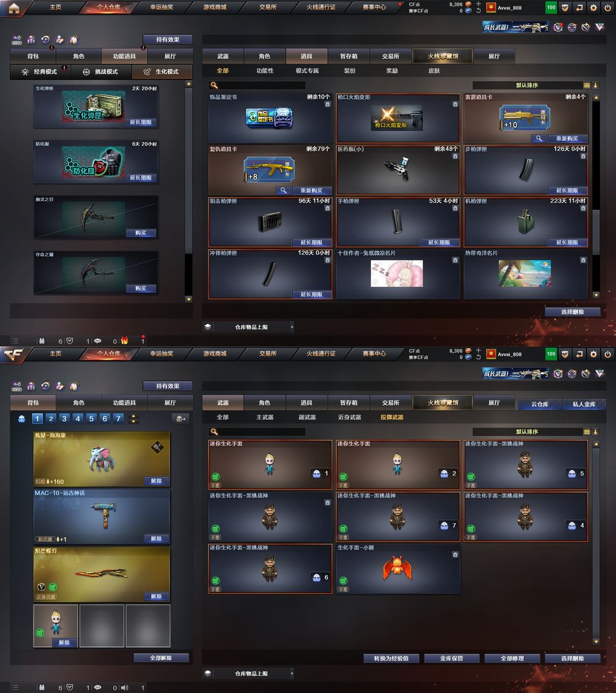Click the refresh icon beside 赛事CF点, lower screen
Viewport: 616px width, 693px height.
point(478,357)
